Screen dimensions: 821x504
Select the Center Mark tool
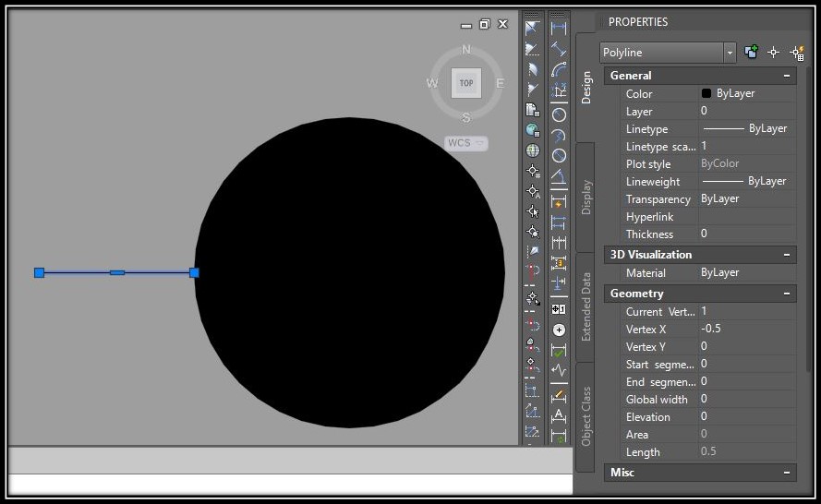tap(559, 330)
